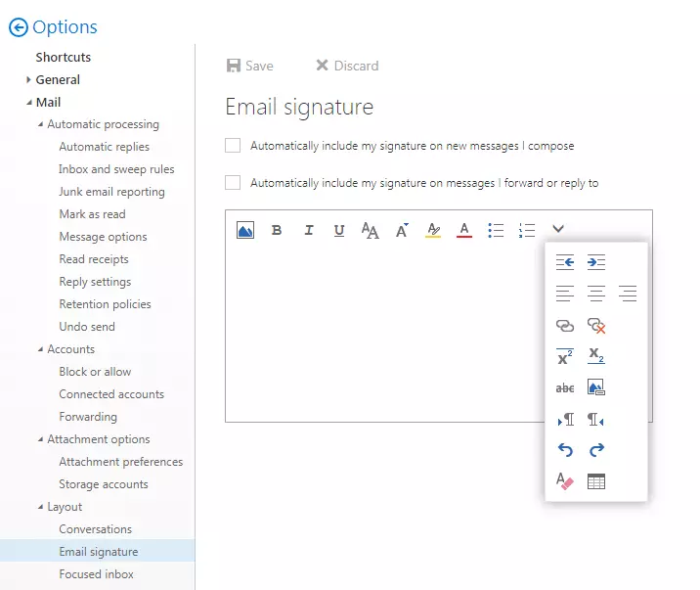Center the text
This screenshot has width=700, height=590.
click(596, 294)
